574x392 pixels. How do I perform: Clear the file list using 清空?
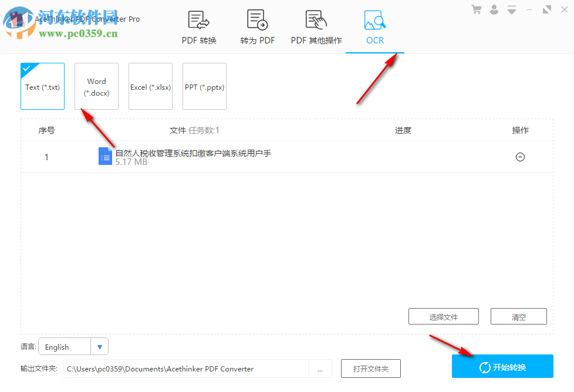(x=518, y=316)
